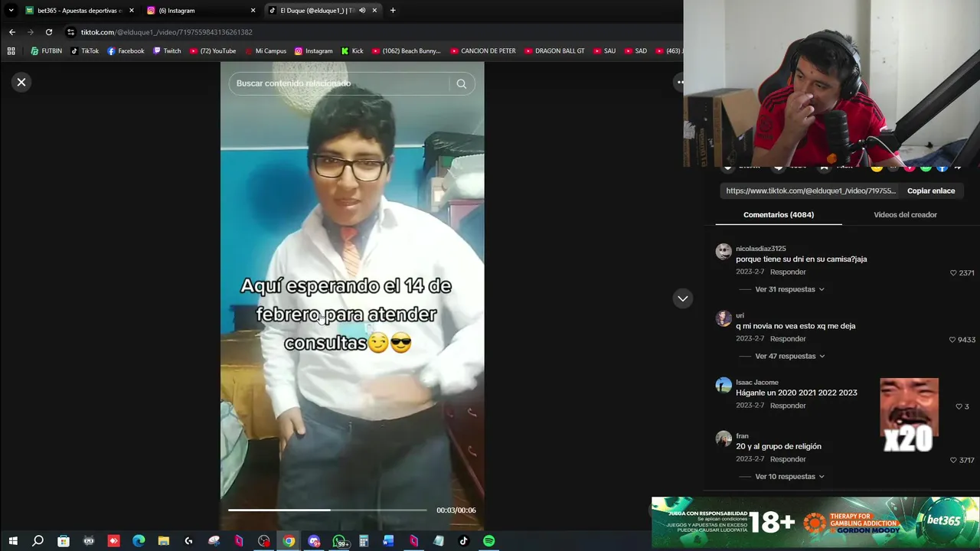This screenshot has width=980, height=551.
Task: Open the Mi Campus bookmark
Action: (265, 51)
